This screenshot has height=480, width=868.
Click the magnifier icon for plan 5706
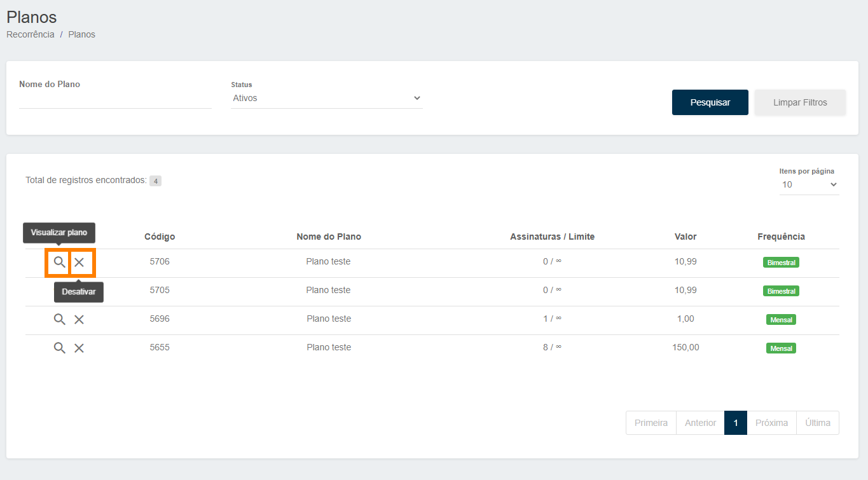[59, 262]
